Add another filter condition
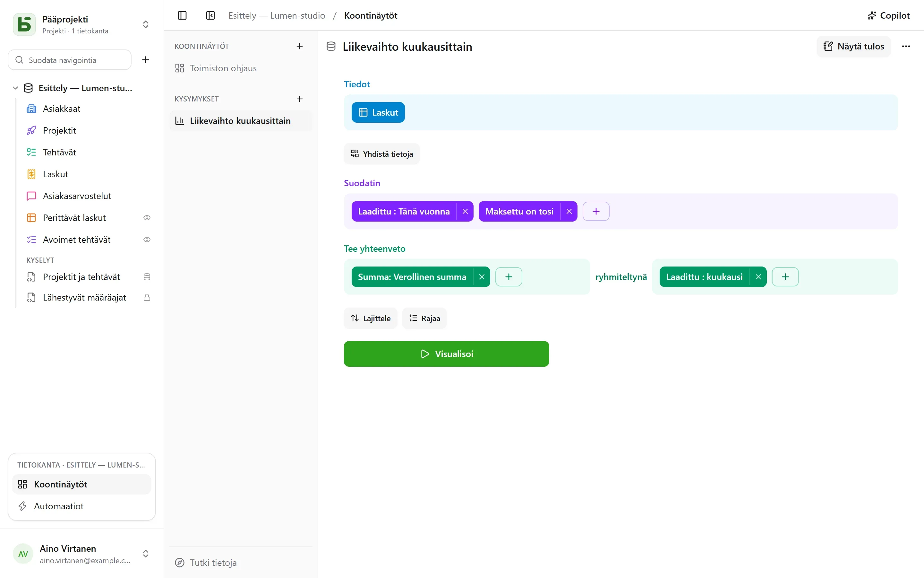Image resolution: width=924 pixels, height=578 pixels. pyautogui.click(x=596, y=211)
